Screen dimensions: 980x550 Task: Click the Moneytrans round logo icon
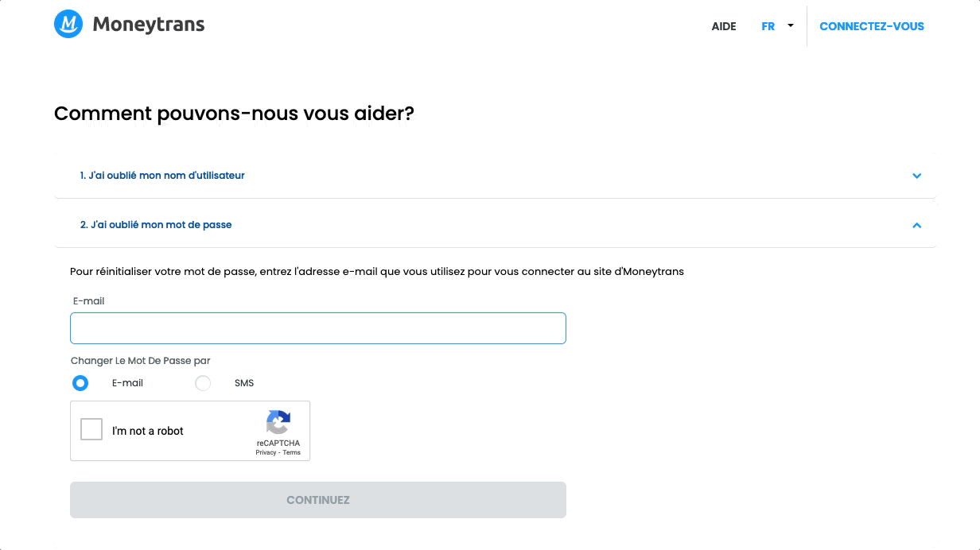click(x=68, y=24)
